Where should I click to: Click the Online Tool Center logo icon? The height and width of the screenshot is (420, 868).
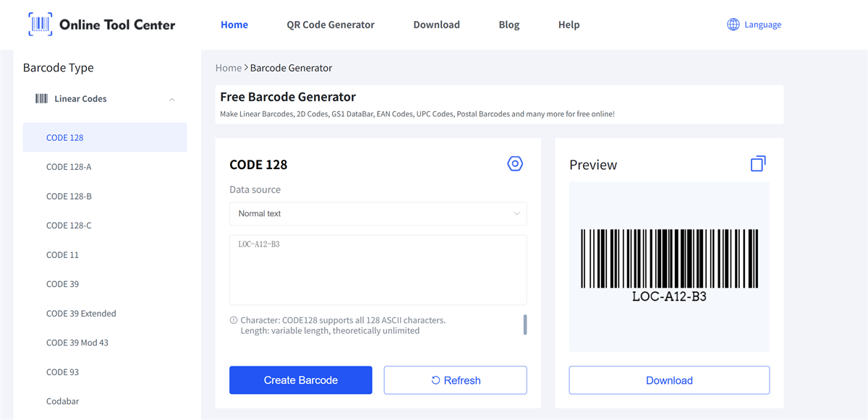tap(41, 25)
